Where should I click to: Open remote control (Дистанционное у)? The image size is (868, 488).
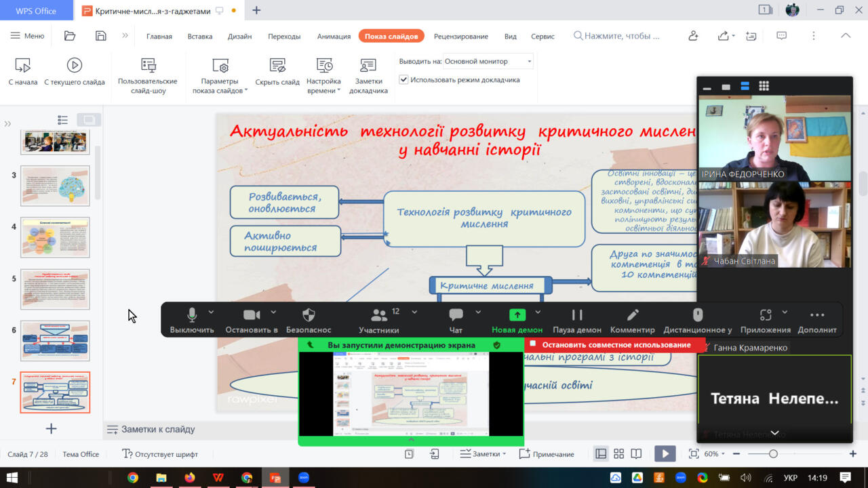[698, 321]
